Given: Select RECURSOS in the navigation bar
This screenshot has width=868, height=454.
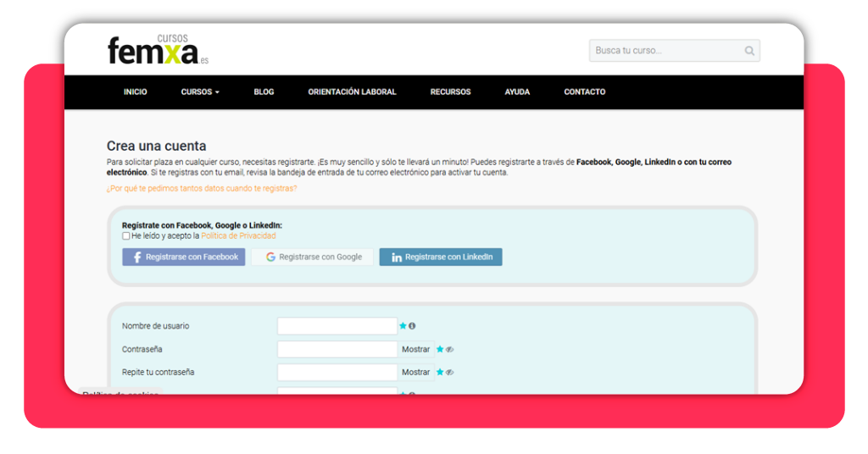Looking at the screenshot, I should click(x=451, y=91).
